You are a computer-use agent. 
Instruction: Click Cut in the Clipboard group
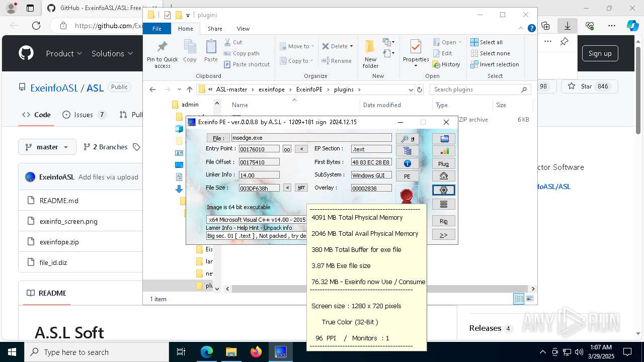(233, 42)
